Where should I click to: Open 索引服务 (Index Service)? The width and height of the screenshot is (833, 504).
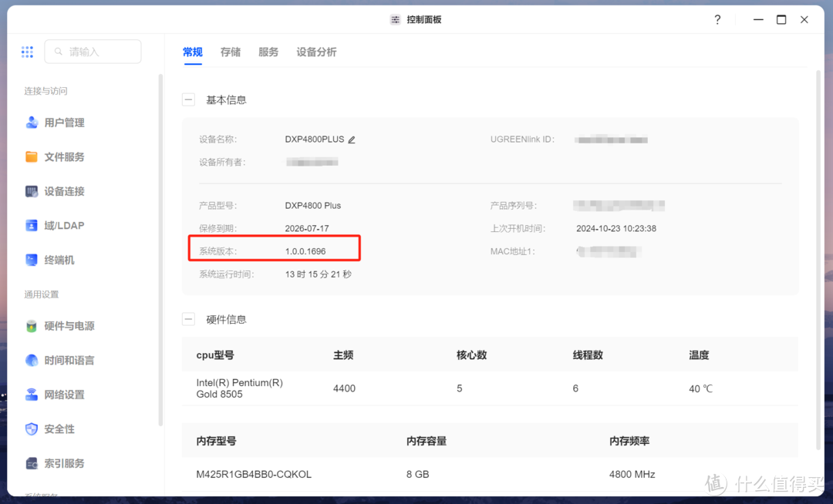pos(65,463)
